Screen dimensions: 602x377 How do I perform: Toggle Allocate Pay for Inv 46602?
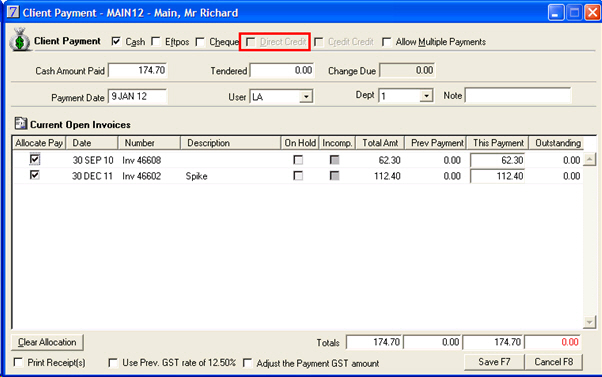click(x=35, y=175)
